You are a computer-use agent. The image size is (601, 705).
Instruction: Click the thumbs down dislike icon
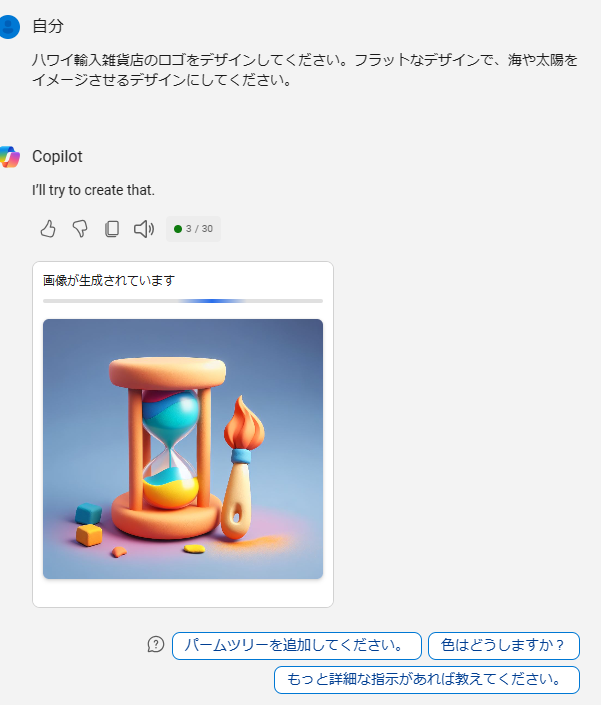tap(80, 229)
